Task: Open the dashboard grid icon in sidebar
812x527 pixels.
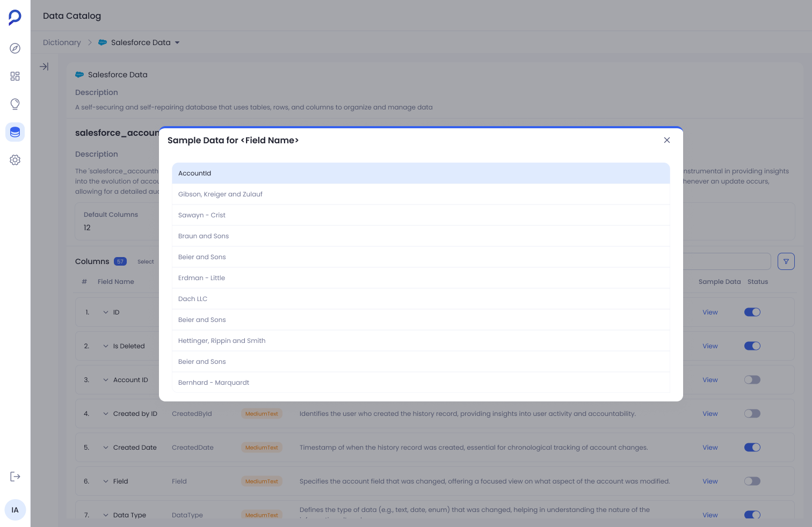Action: click(15, 76)
